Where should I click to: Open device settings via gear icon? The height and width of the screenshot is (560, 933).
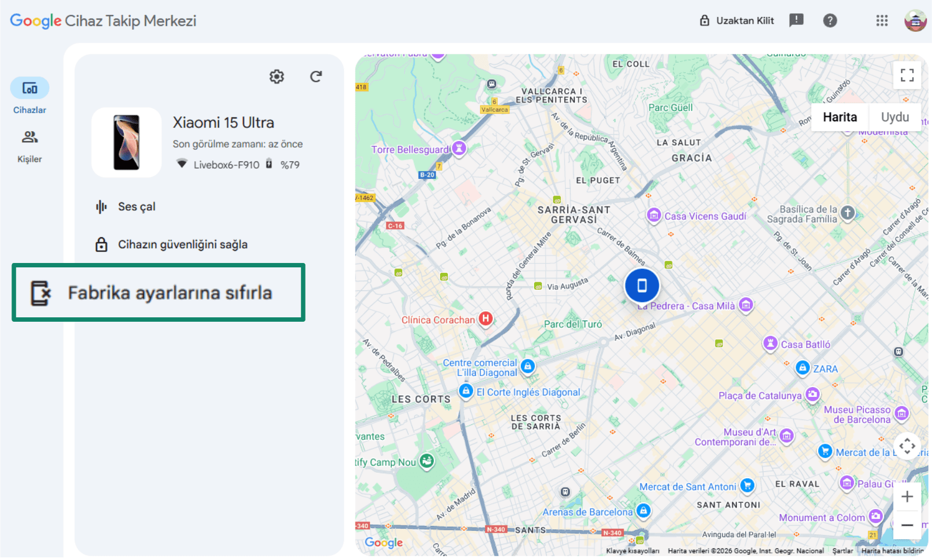[276, 77]
